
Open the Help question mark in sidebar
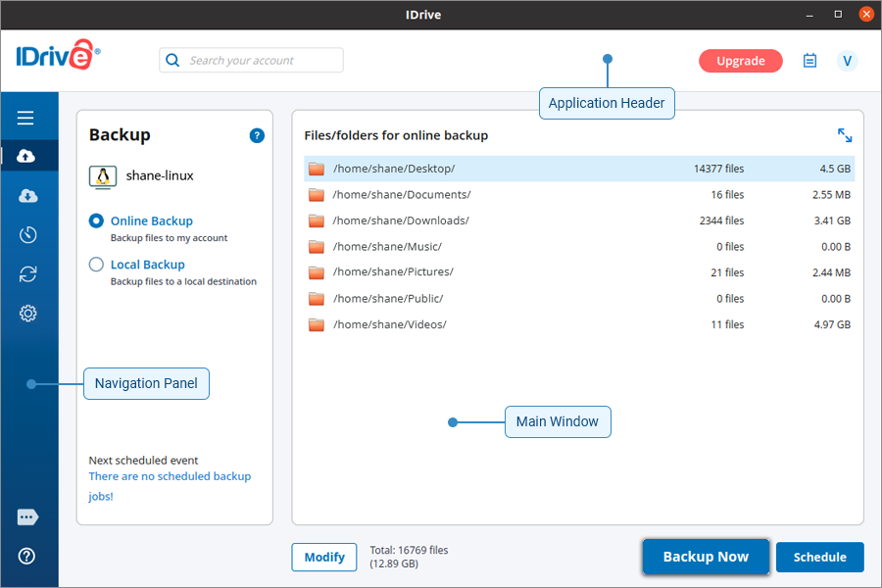point(27,556)
